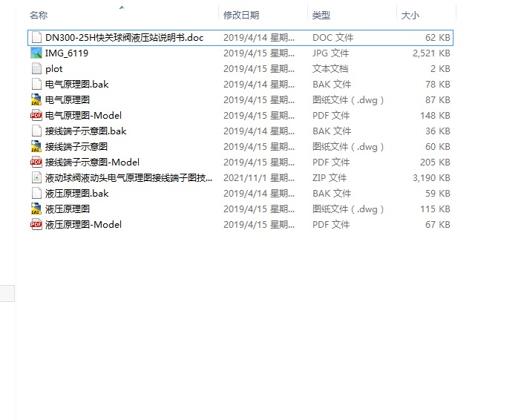Click the IMG_6119 image file icon
Screen dimensions: 524x420
pos(36,53)
